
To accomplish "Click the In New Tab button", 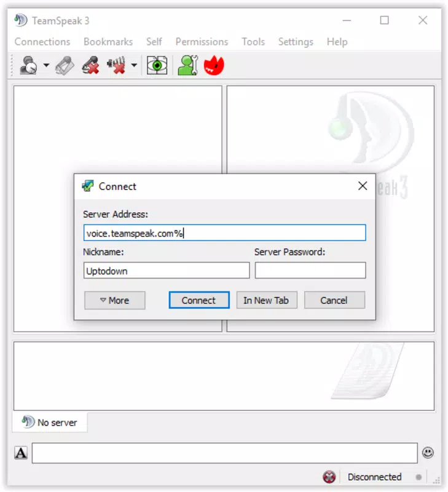I will point(267,300).
